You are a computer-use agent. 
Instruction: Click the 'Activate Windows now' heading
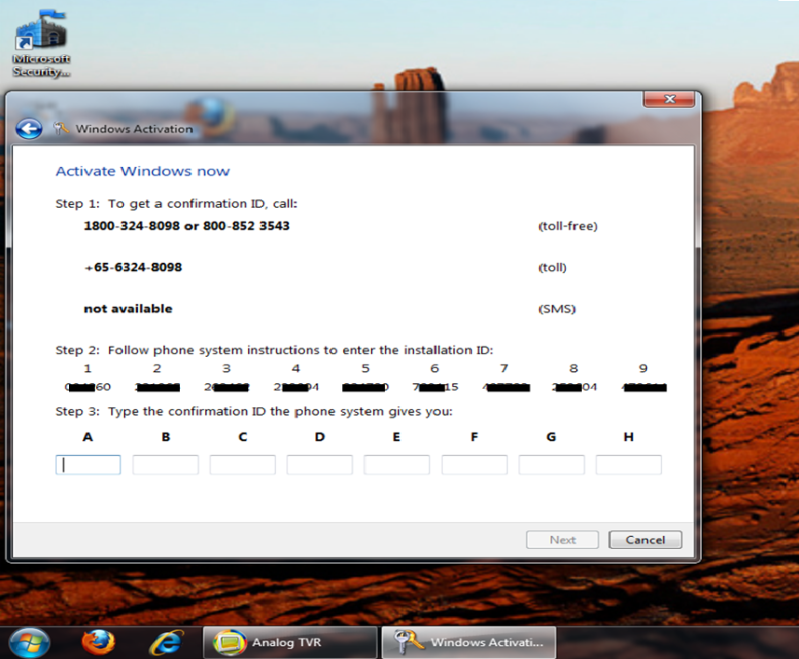(x=143, y=171)
